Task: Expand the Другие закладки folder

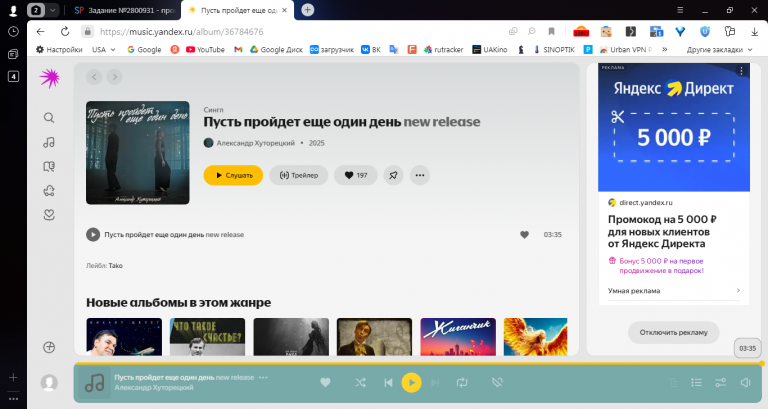Action: pyautogui.click(x=719, y=49)
